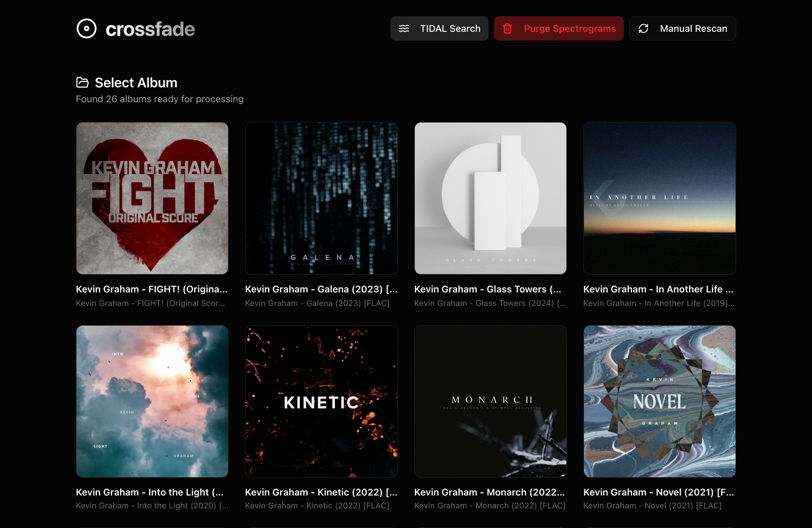Click the title "Kevin Graham - In Another Life ..."

point(658,289)
